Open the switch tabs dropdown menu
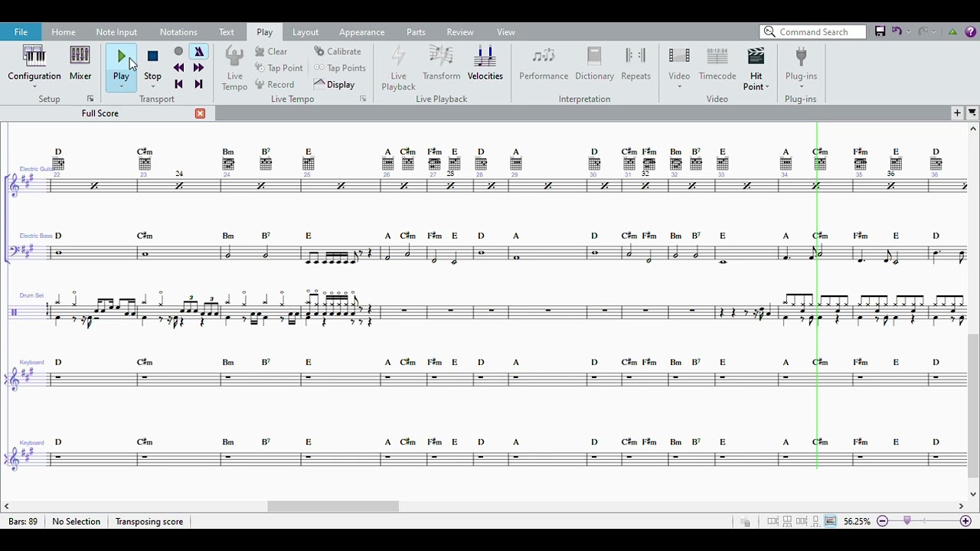 coord(972,113)
